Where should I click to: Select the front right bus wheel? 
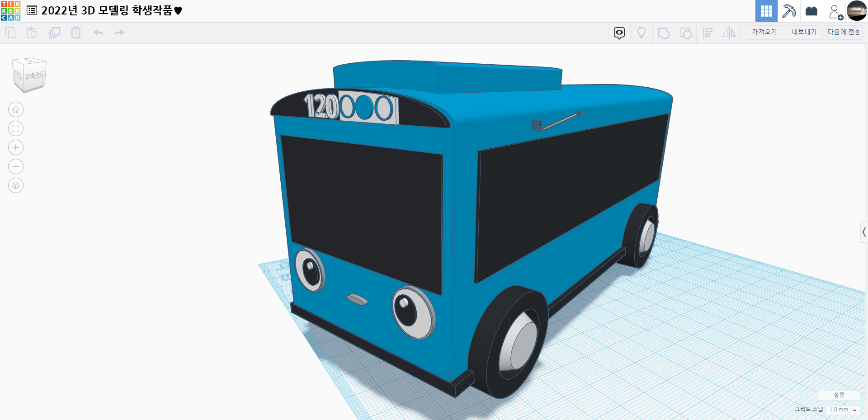point(509,341)
